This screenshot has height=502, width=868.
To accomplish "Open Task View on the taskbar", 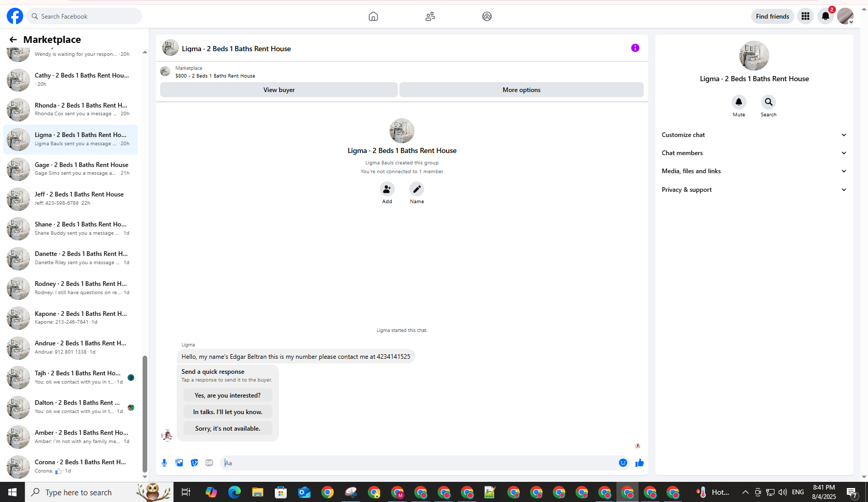I will tap(185, 492).
